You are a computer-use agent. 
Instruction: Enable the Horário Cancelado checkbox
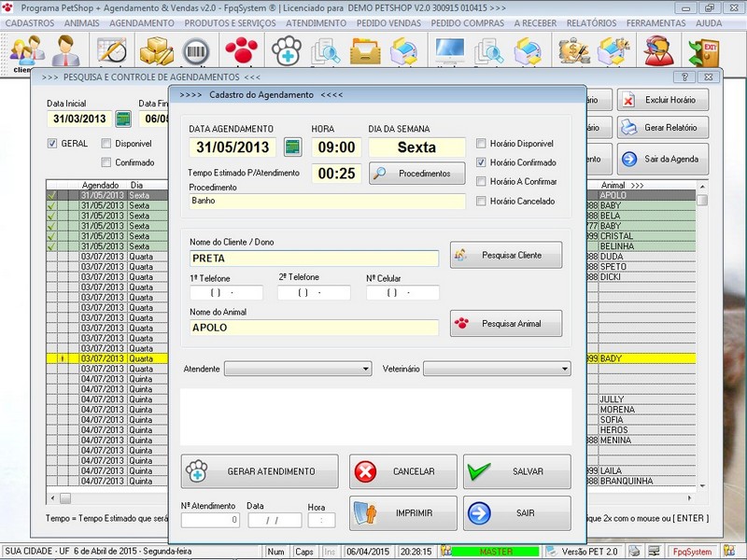482,201
